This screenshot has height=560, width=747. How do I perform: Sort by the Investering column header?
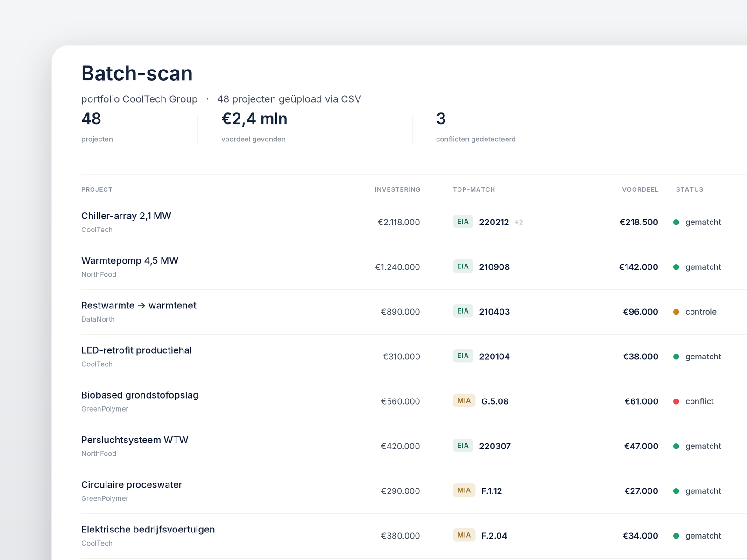(397, 189)
